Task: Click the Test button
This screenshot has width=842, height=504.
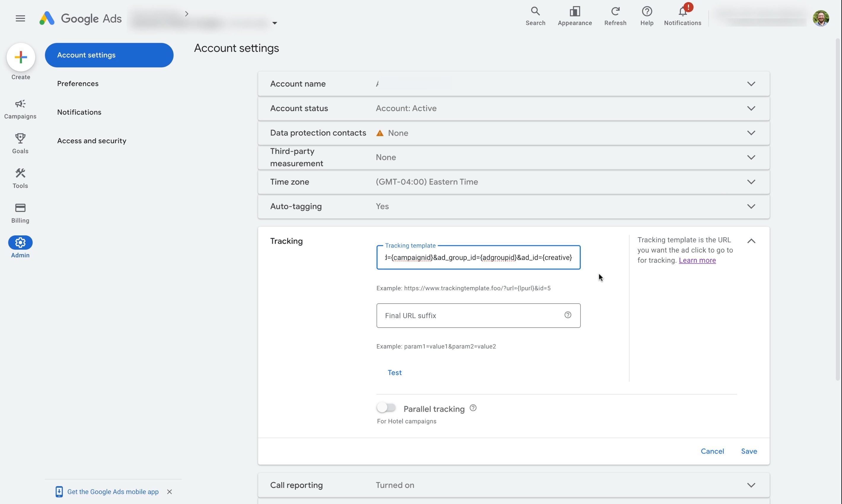Action: pos(394,373)
